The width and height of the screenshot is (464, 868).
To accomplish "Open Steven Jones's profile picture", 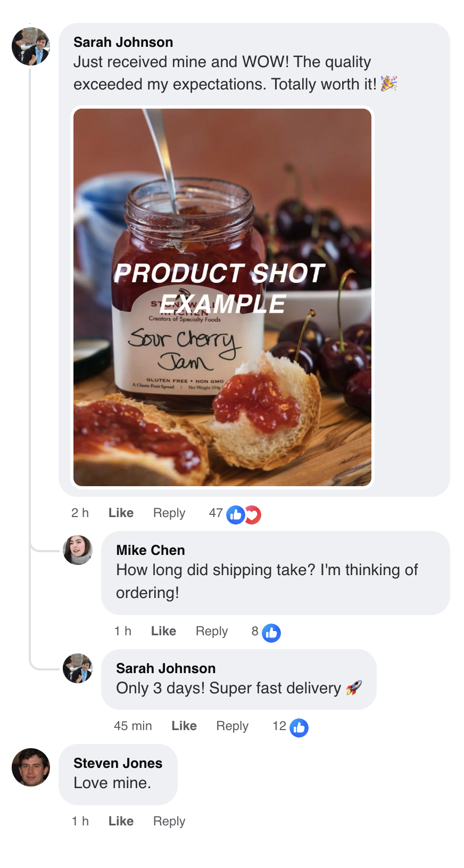I will (31, 767).
